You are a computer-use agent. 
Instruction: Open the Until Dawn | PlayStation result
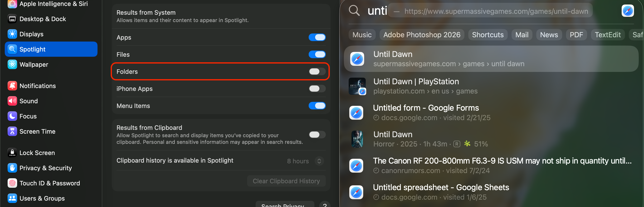pos(491,86)
